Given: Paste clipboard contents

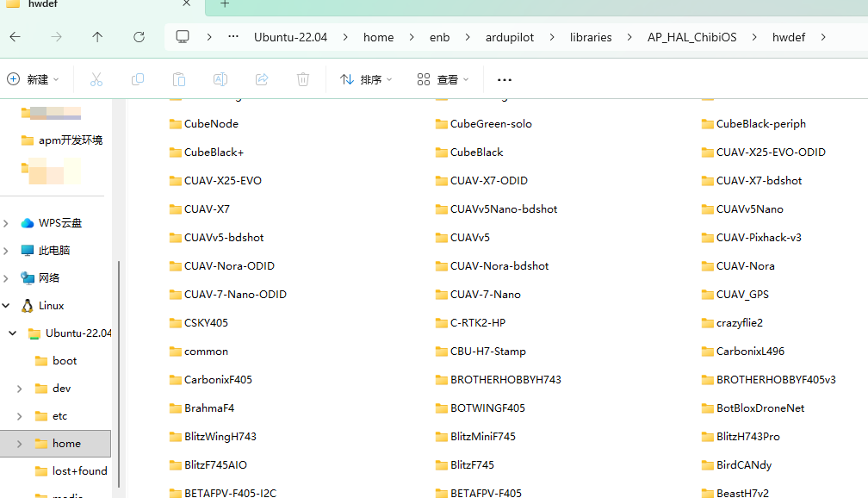Looking at the screenshot, I should tap(179, 80).
